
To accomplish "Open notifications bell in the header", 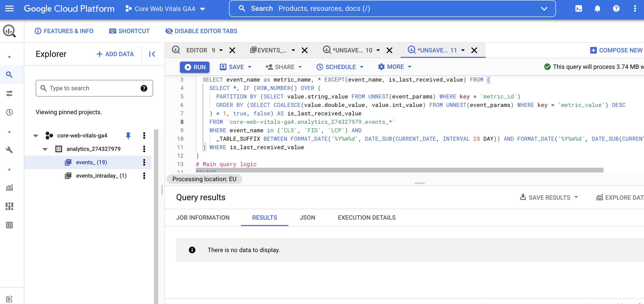I will (x=597, y=8).
